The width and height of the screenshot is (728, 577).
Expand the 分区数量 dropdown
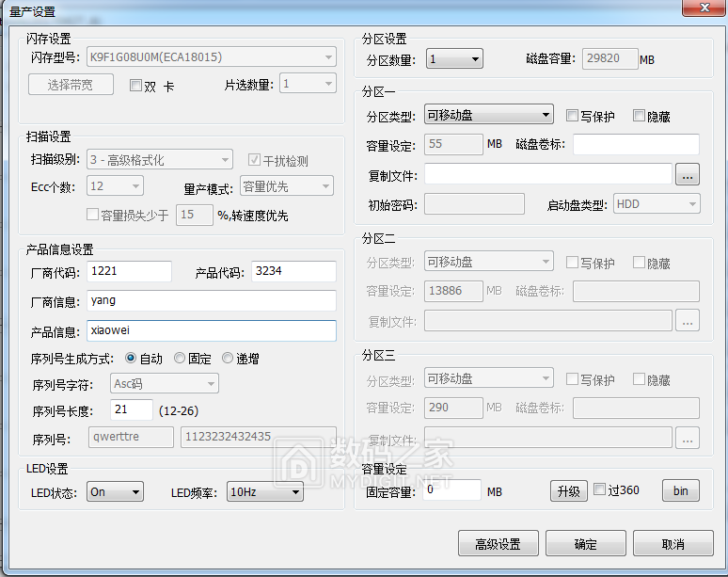(x=454, y=59)
